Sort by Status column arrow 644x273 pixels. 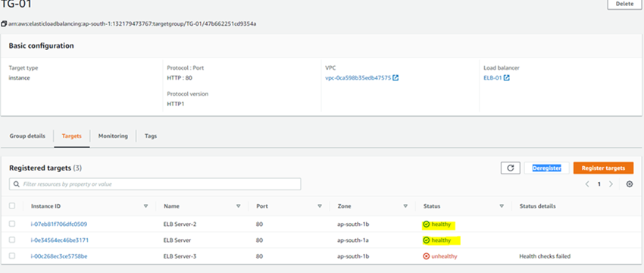[502, 206]
